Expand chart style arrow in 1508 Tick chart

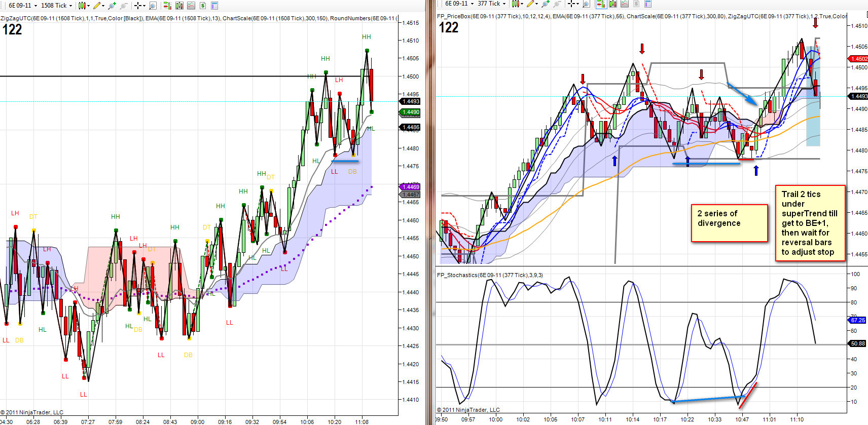point(88,6)
